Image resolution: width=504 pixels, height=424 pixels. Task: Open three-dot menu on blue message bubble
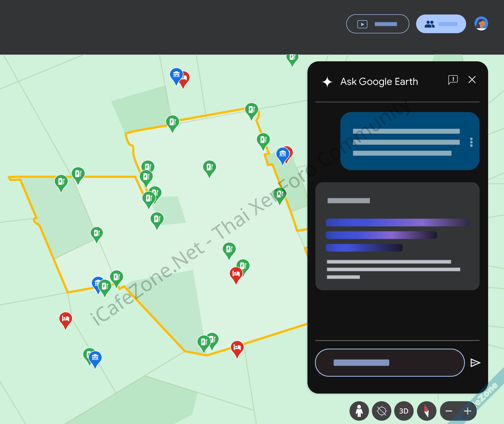click(471, 142)
